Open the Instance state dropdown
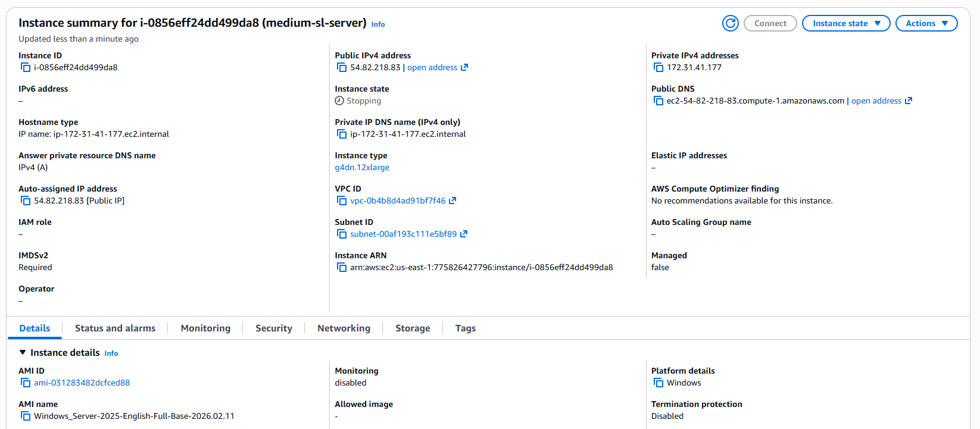980x429 pixels. click(846, 23)
